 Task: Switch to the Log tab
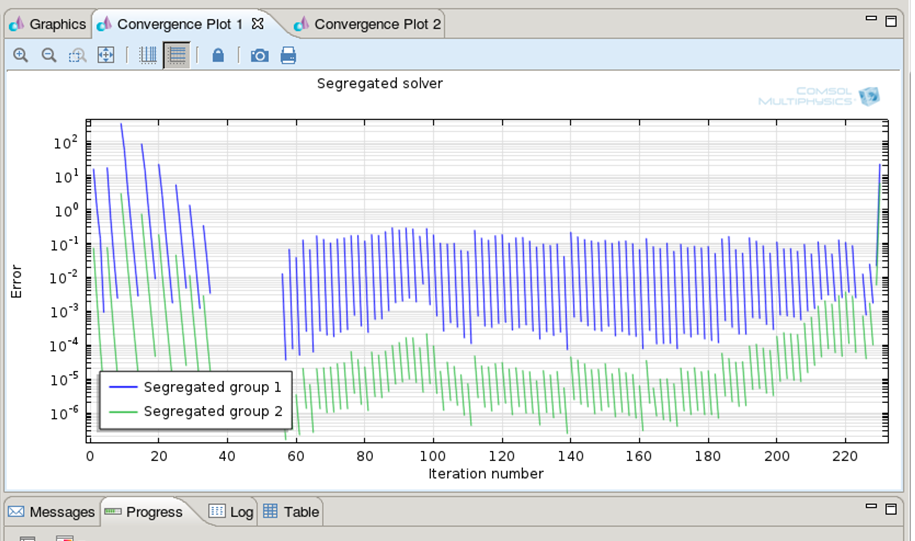click(x=231, y=512)
